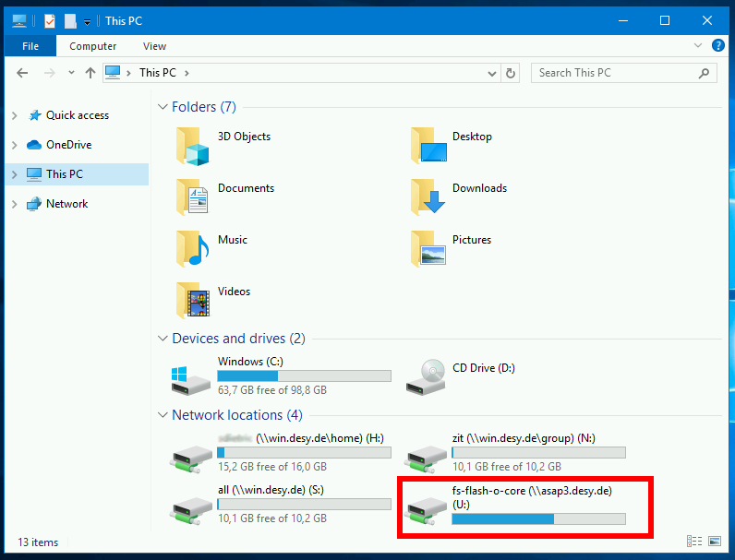The image size is (735, 560).
Task: Open the Computer ribbon tab
Action: click(93, 46)
